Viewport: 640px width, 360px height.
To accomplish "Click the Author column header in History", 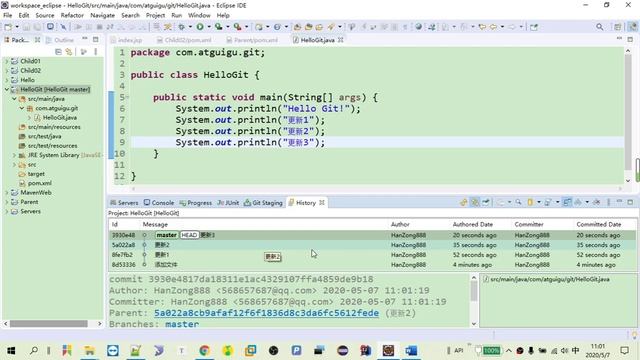I will coord(400,224).
